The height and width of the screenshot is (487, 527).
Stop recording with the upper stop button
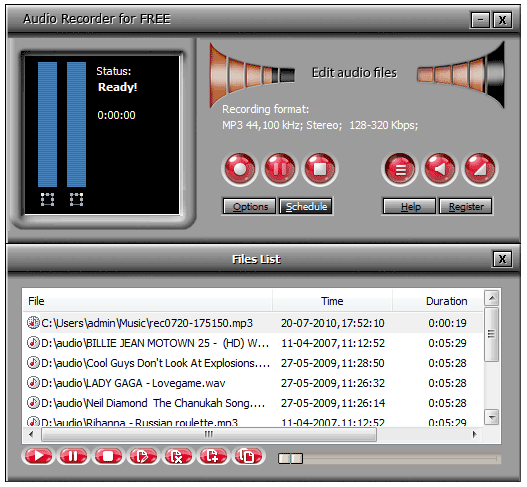click(320, 169)
